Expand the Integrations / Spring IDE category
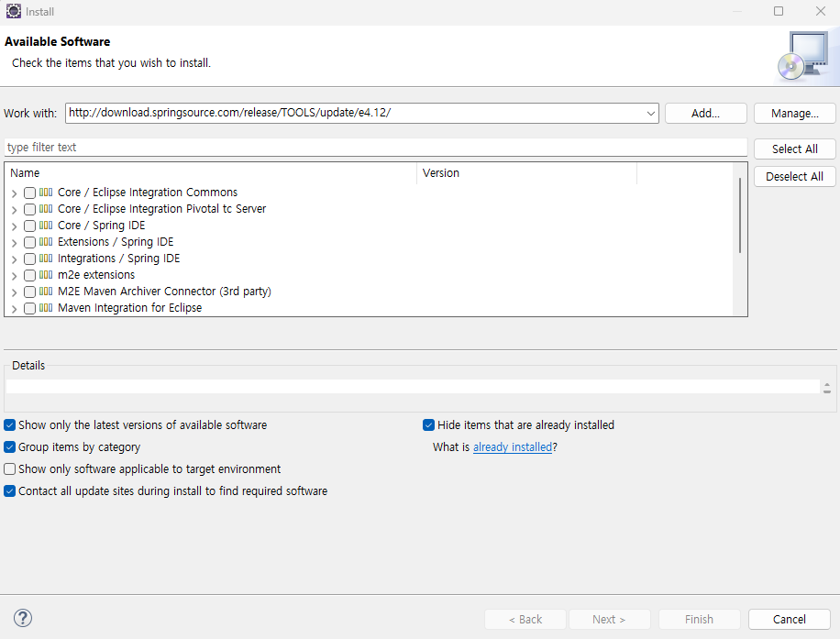This screenshot has height=639, width=840. click(x=15, y=259)
